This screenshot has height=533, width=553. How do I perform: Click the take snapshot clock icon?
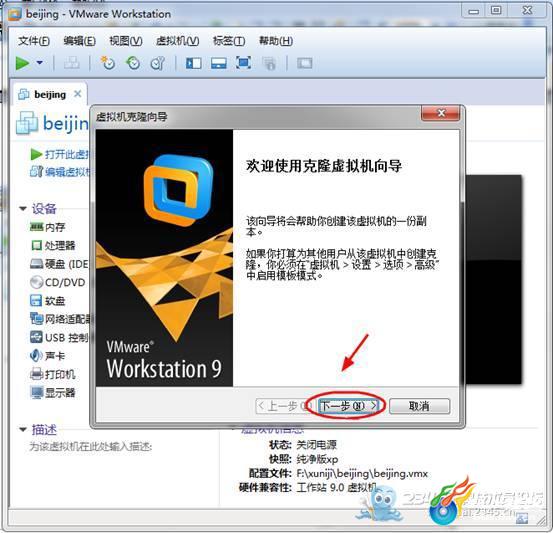(x=108, y=63)
